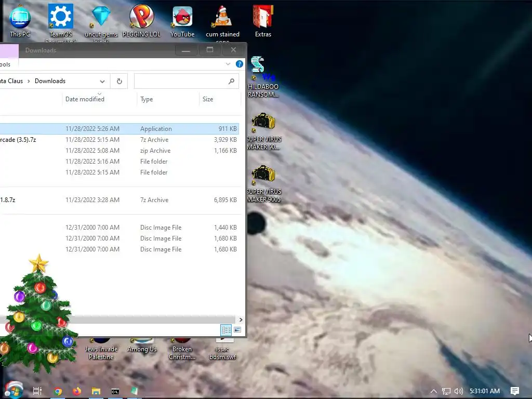The width and height of the screenshot is (532, 399).
Task: Select the .swf file desktop icon
Action: pos(222,350)
